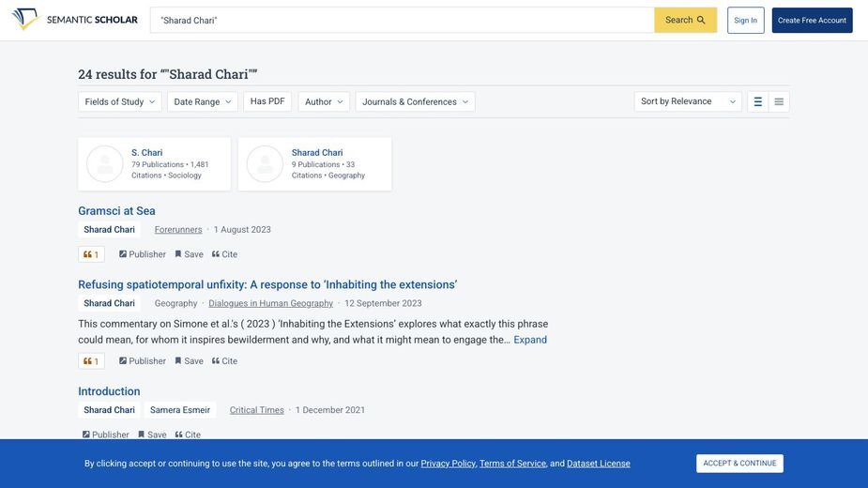Save the Gramsci at Sea paper

190,254
